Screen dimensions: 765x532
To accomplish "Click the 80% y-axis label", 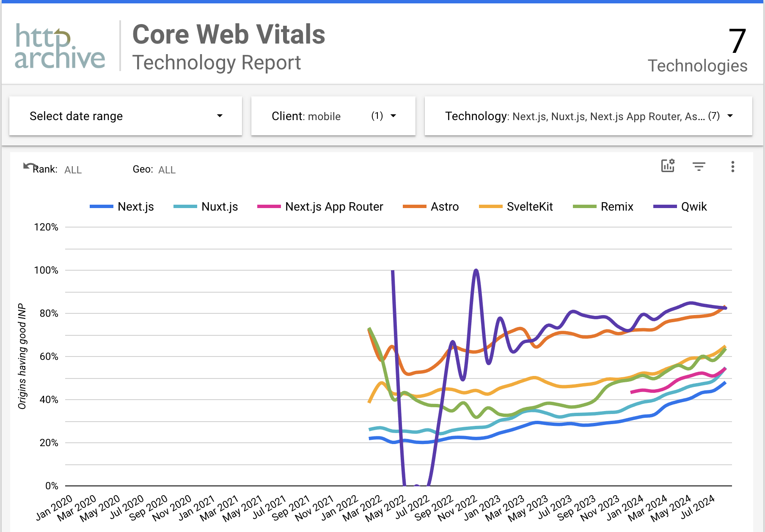I will coord(49,313).
